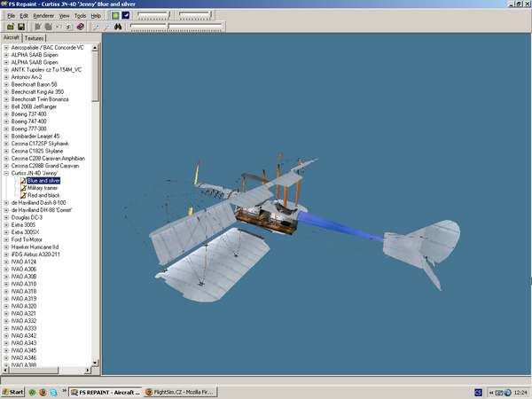Click the tree list scroll down arrow
This screenshot has height=399, width=532.
pyautogui.click(x=95, y=363)
